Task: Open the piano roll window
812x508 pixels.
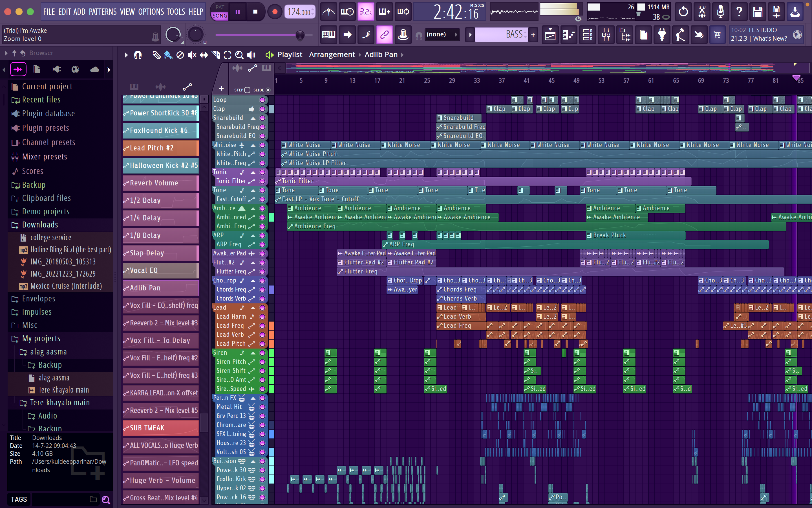Action: (569, 35)
